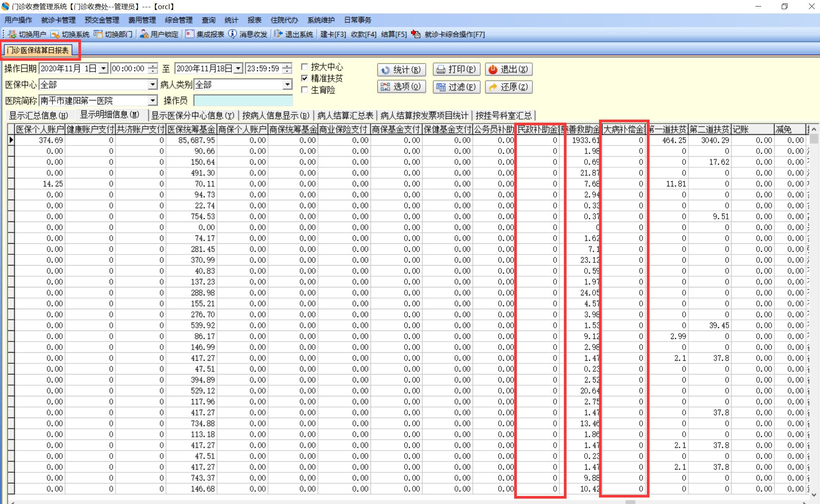Click the 切换部门 switch department icon
820x504 pixels.
(98, 34)
